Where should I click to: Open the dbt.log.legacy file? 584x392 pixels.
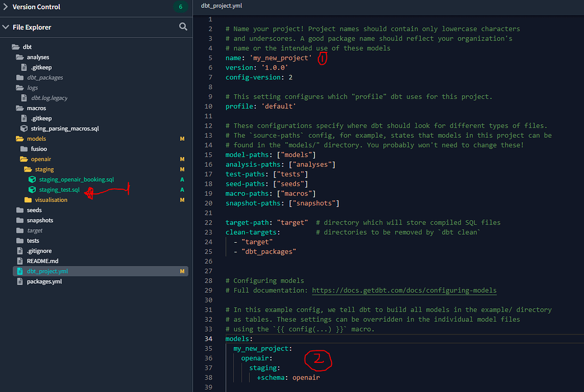tap(49, 98)
